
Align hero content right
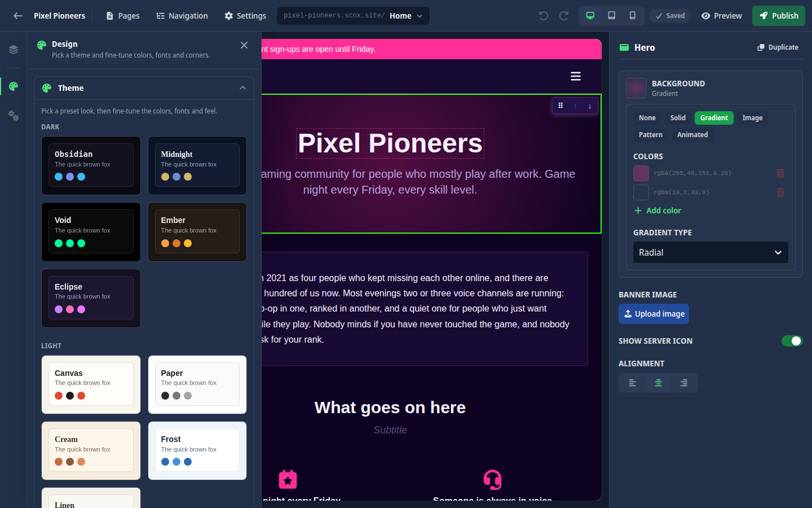[684, 383]
